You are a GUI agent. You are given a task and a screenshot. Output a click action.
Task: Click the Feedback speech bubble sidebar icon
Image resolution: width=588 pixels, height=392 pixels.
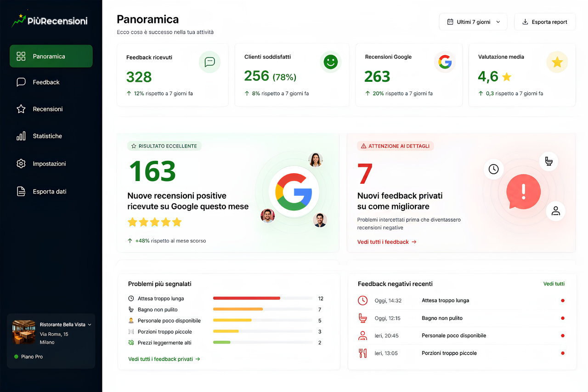[21, 82]
